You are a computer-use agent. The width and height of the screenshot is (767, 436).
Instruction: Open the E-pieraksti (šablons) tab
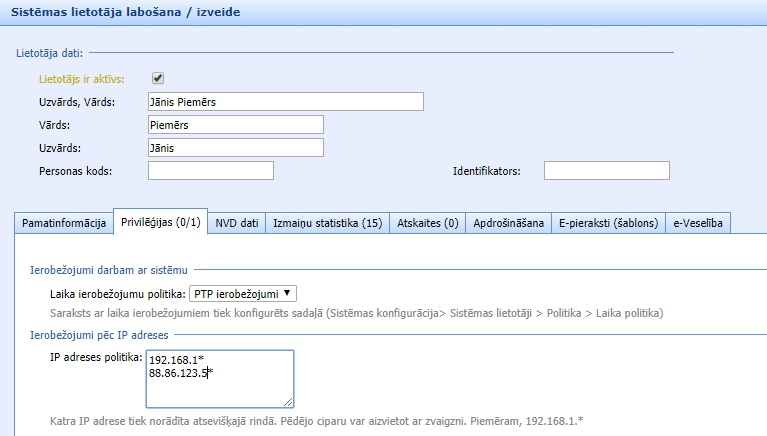click(x=607, y=223)
